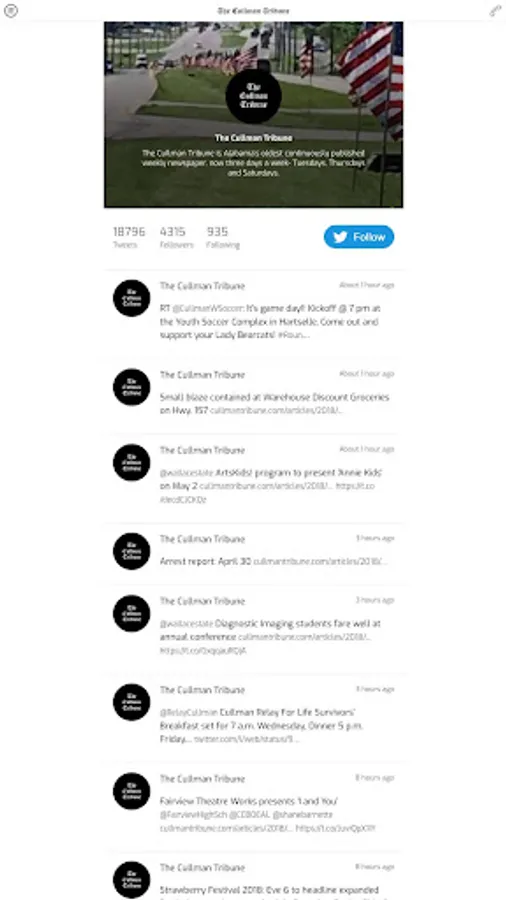Tap the avatar beside the ArtsKids tweet
The height and width of the screenshot is (900, 506).
[x=131, y=463]
